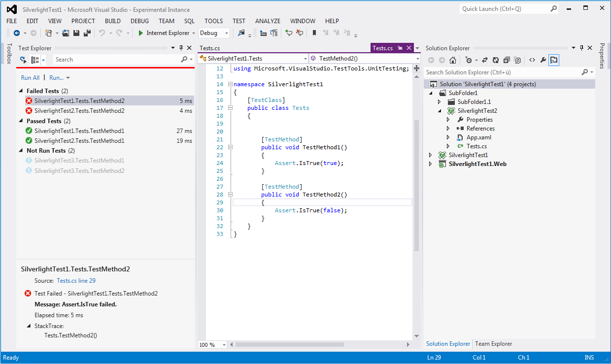Click the Save All toolbar icon
Screen dimensions: 611x364
87,33
